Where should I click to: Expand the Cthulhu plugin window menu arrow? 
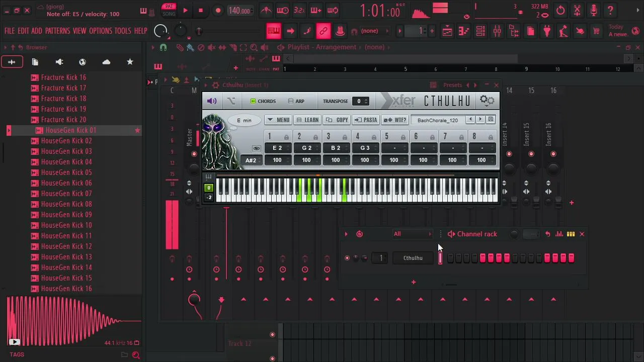tap(206, 85)
